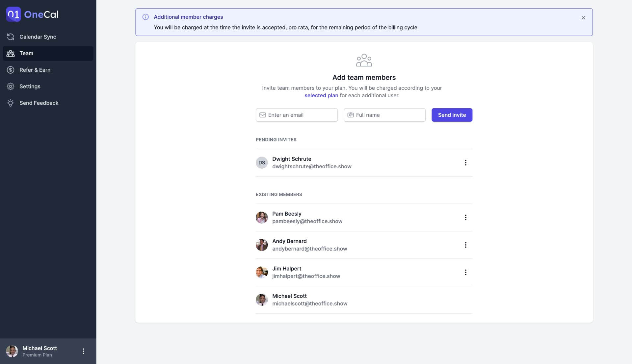
Task: Click the Send invite button
Action: pos(452,115)
